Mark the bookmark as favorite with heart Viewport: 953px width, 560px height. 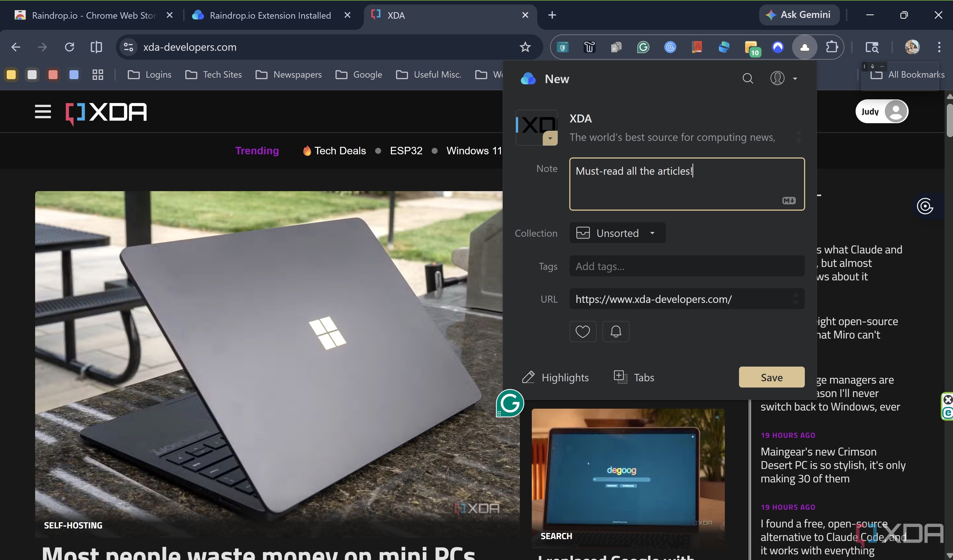point(583,332)
